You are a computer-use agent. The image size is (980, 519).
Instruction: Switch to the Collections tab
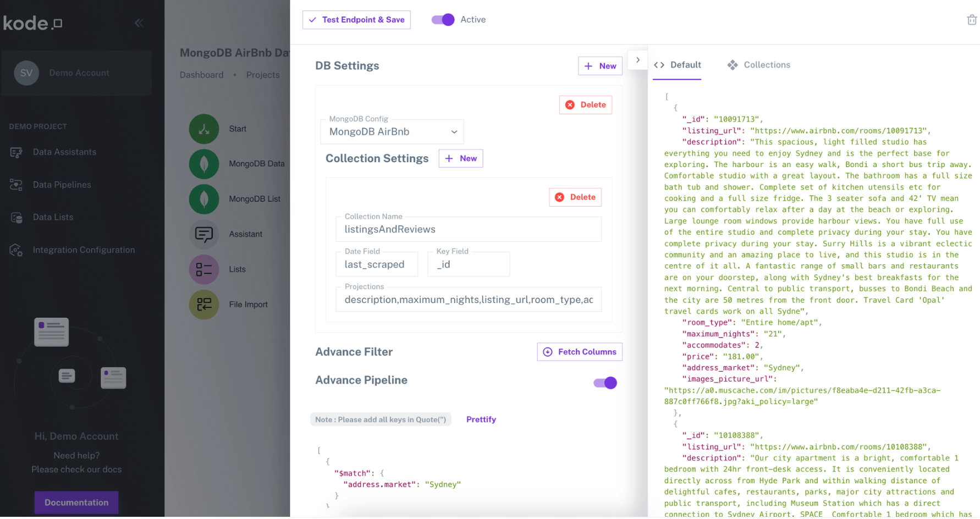759,65
